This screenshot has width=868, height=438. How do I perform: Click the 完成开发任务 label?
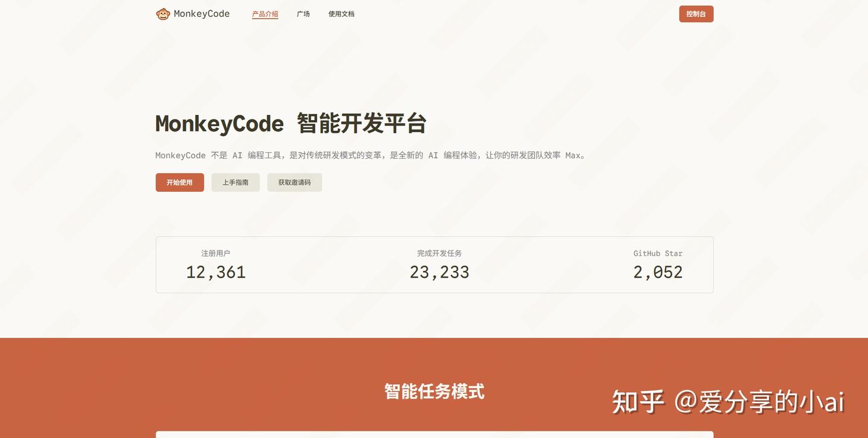tap(439, 253)
